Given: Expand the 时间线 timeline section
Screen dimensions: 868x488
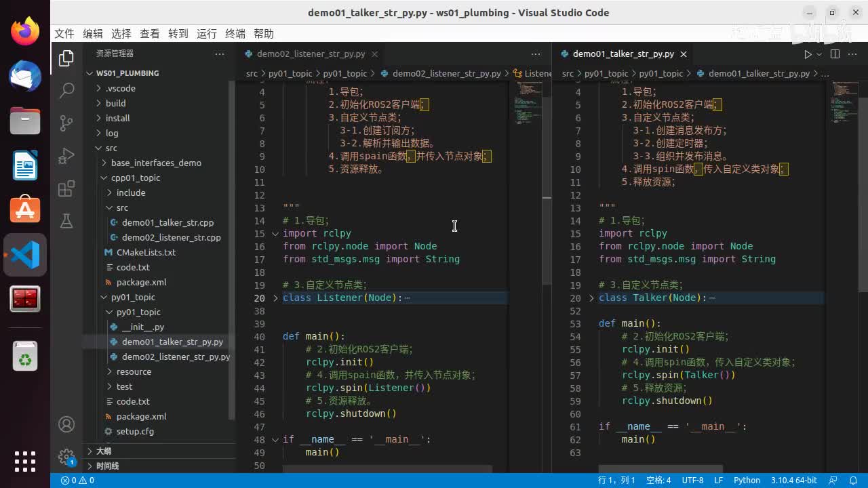Looking at the screenshot, I should click(107, 466).
